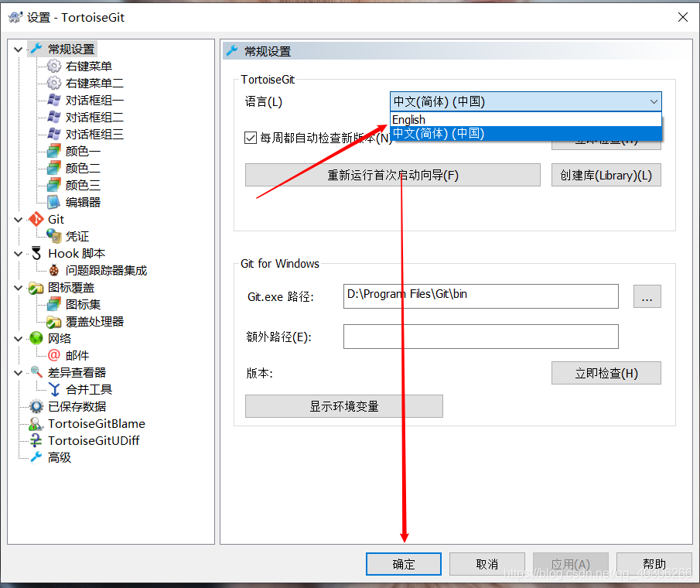
Task: Click the 显示环境变量 button
Action: pos(343,406)
